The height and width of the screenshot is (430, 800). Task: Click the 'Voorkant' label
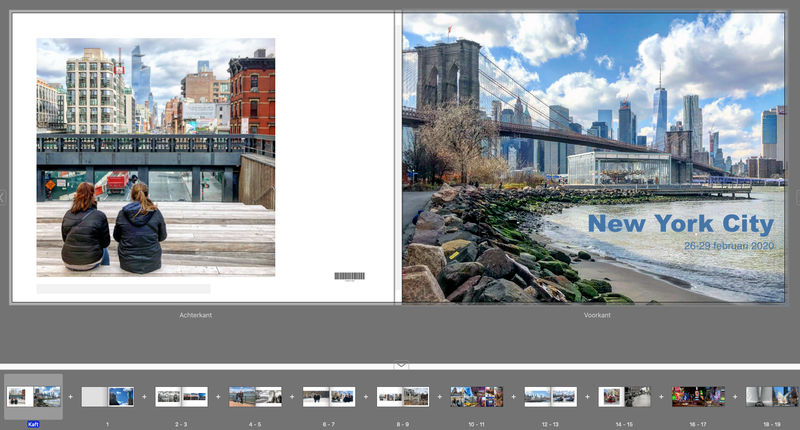(x=597, y=315)
